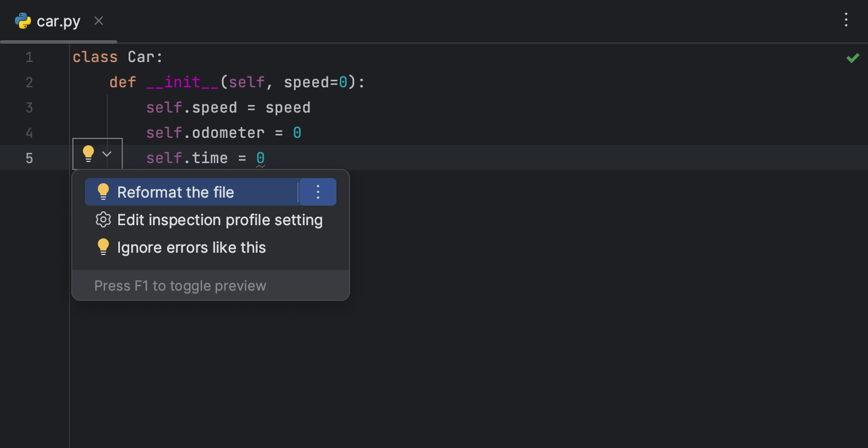Click the Python file icon on the car.py tab
Image resolution: width=868 pixels, height=448 pixels.
tap(22, 21)
